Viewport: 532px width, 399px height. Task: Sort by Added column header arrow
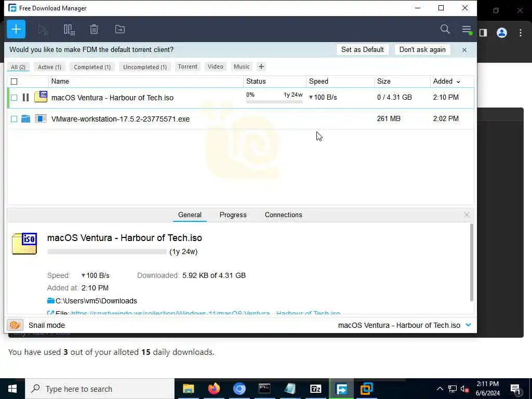pyautogui.click(x=458, y=82)
